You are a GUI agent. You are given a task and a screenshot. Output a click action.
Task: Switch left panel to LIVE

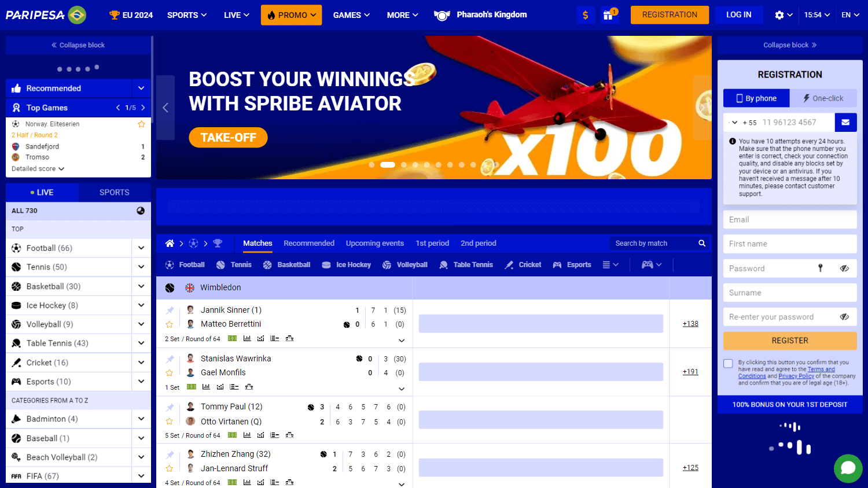click(x=42, y=193)
